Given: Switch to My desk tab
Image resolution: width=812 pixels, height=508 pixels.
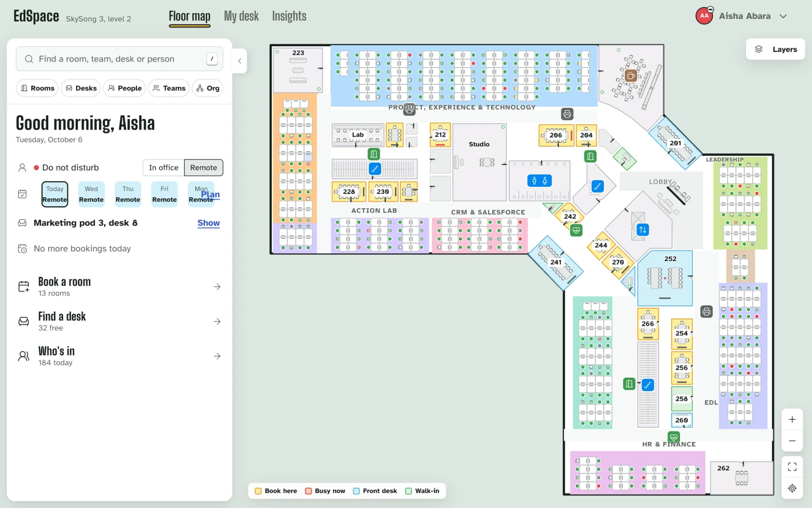Looking at the screenshot, I should 241,16.
